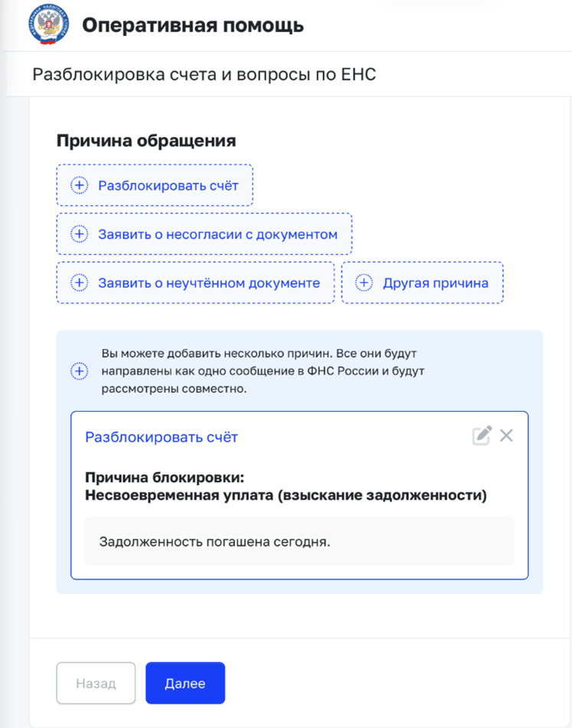Screen dimensions: 572x728
Task: Click the Задолженность погашена сегодня comment field
Action: (299, 541)
